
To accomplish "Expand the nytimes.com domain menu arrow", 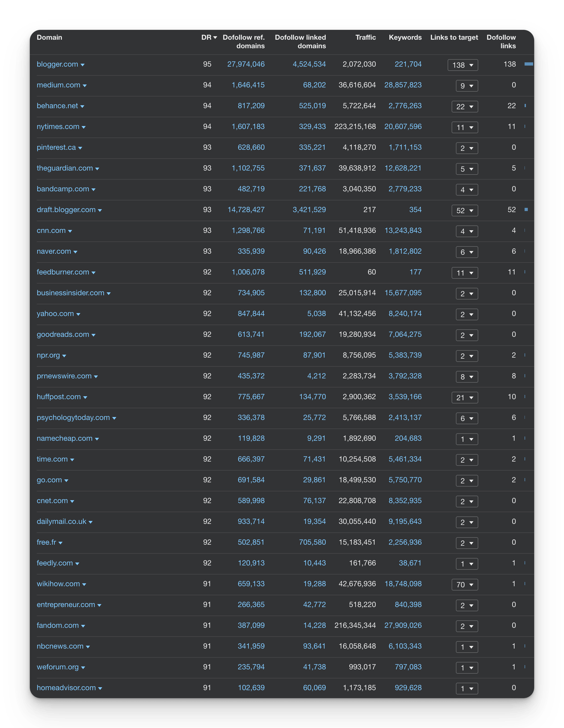I will click(84, 127).
